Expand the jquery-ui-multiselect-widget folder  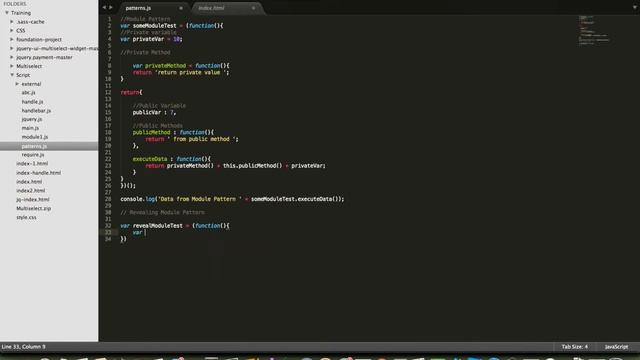[x=12, y=49]
